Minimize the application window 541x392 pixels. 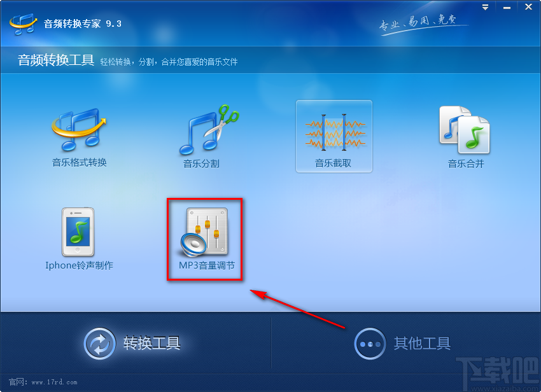(x=507, y=7)
